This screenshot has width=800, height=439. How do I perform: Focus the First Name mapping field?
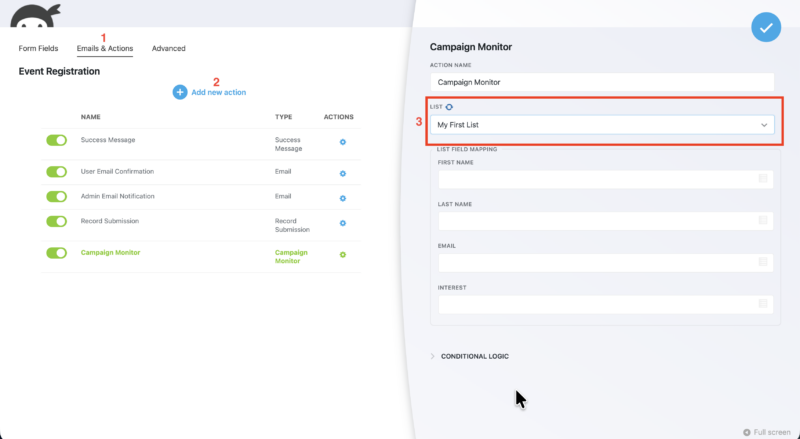[x=606, y=179]
